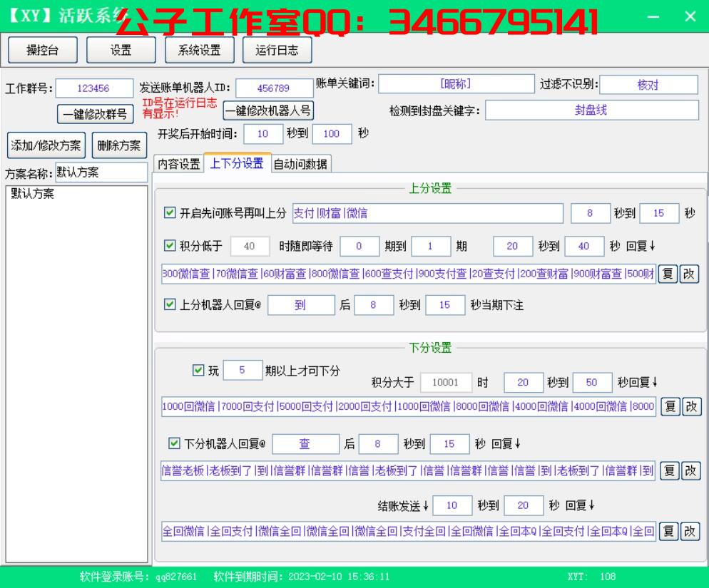
Task: Click the XYT: 108 status text
Action: (x=591, y=577)
